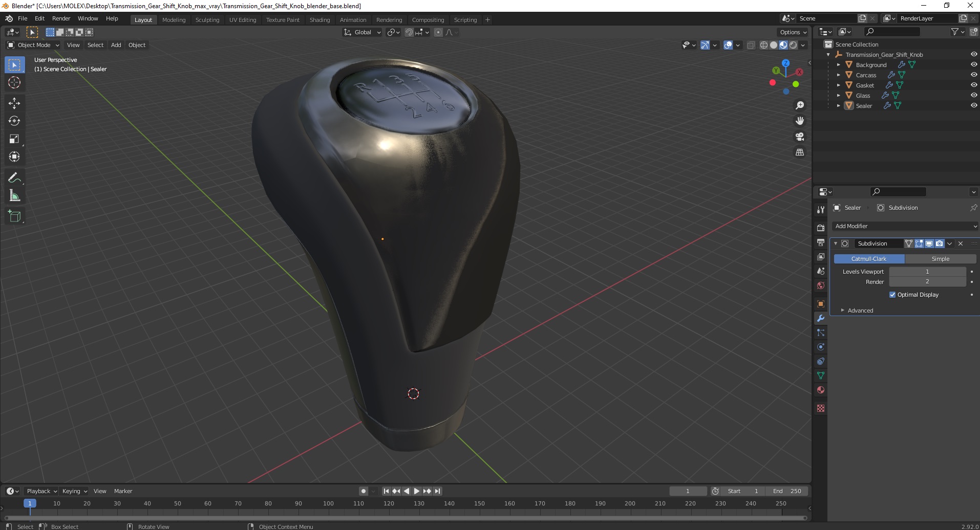Viewport: 980px width, 530px height.
Task: Open the Render properties tab
Action: [821, 228]
